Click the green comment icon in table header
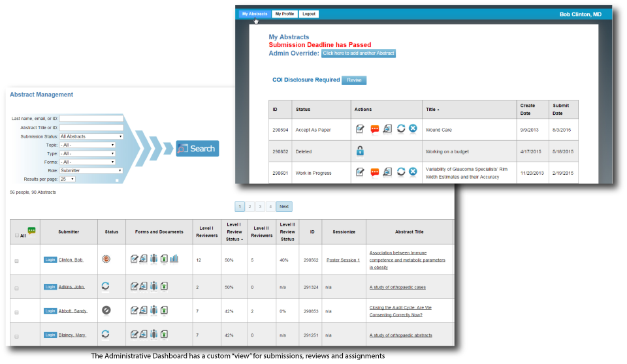 click(x=31, y=230)
